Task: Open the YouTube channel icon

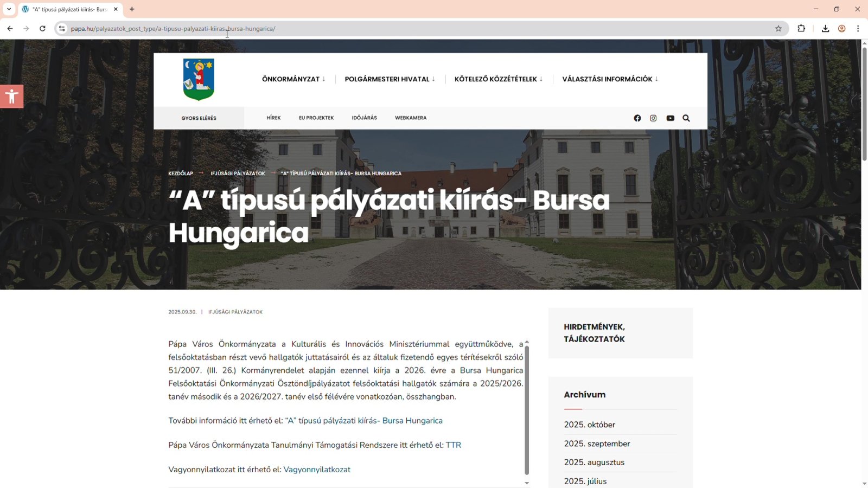Action: click(671, 118)
